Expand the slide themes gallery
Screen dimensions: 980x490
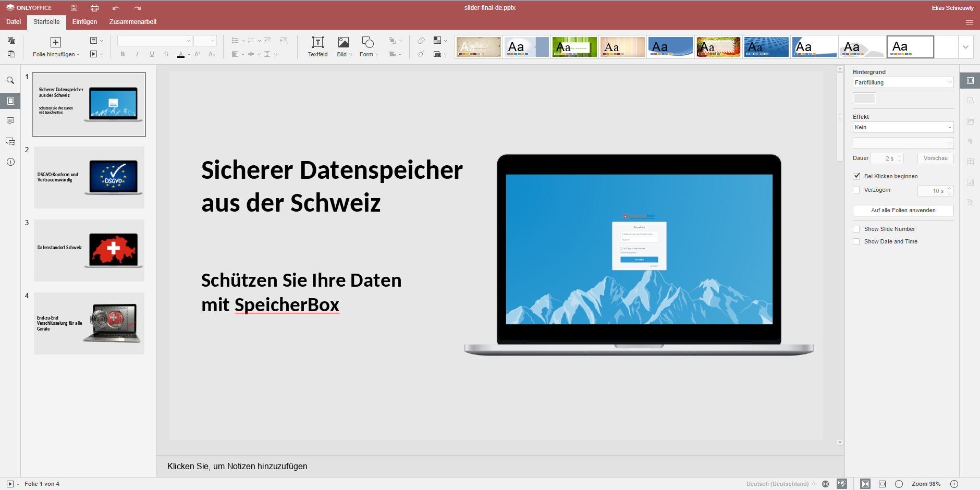click(965, 47)
